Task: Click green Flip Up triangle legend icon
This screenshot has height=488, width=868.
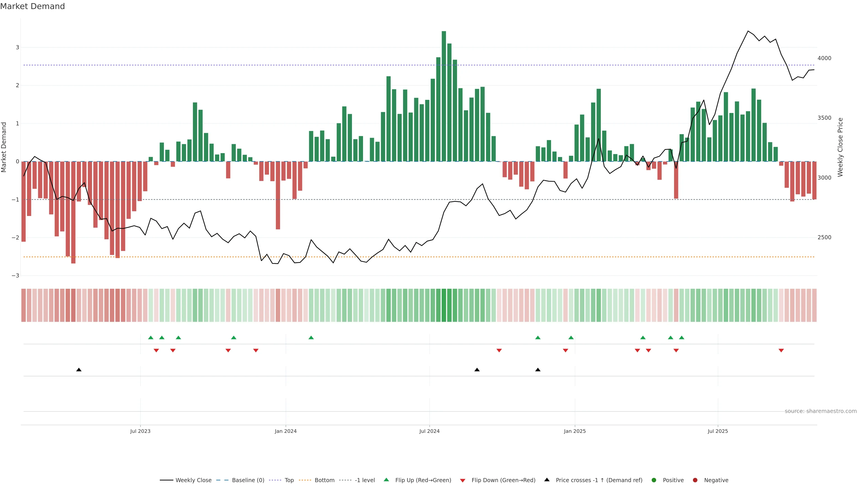Action: (387, 480)
